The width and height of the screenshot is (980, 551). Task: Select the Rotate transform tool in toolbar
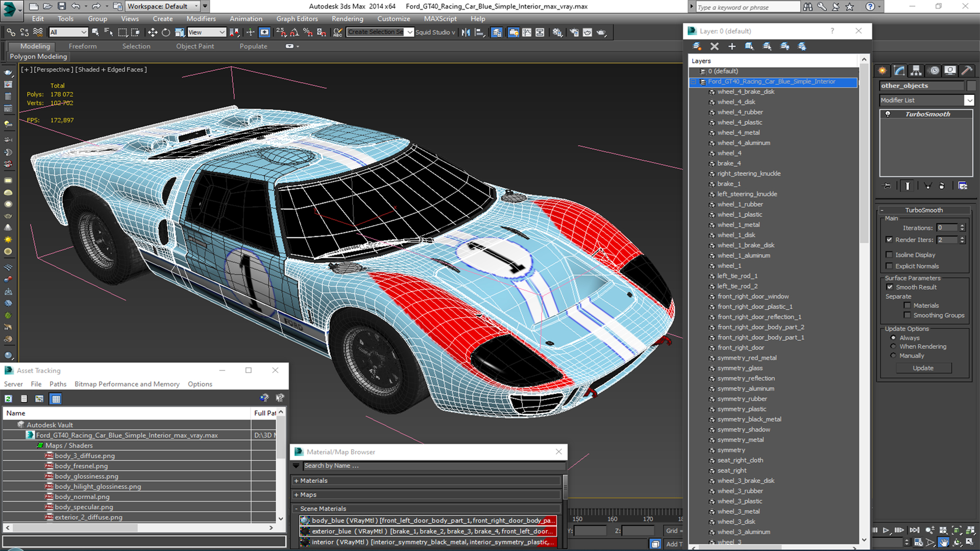(165, 32)
